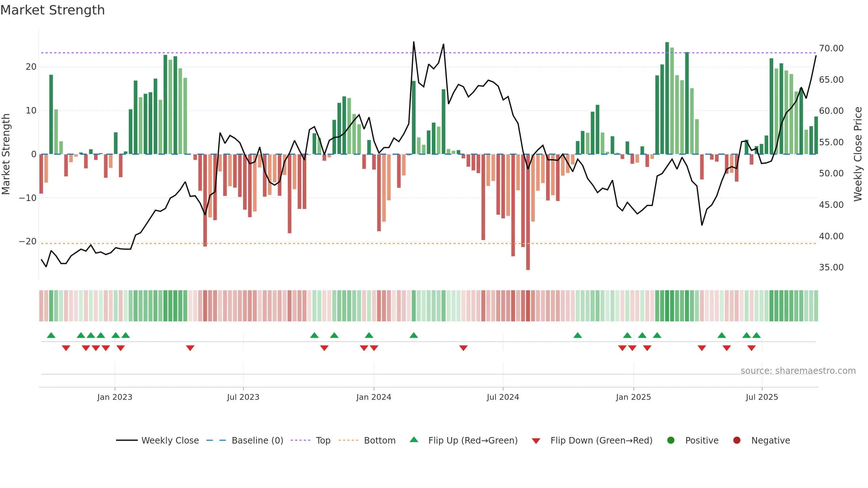Click the Jul 2023 axis label
This screenshot has width=868, height=488.
(x=243, y=397)
